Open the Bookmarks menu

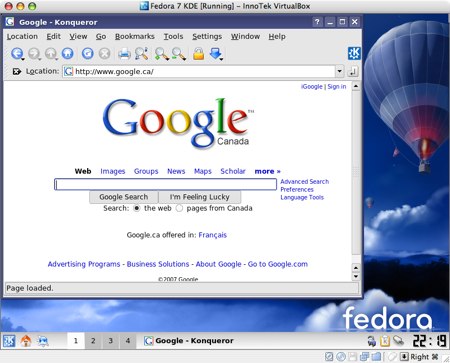coord(135,36)
